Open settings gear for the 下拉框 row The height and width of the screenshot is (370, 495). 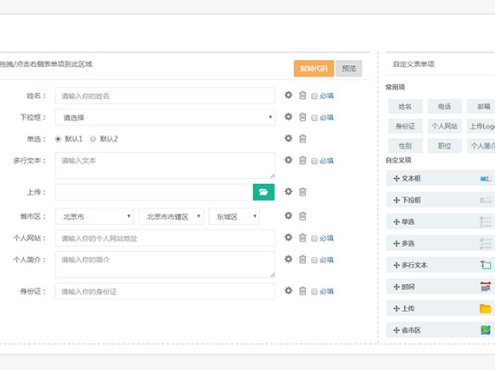pos(288,117)
